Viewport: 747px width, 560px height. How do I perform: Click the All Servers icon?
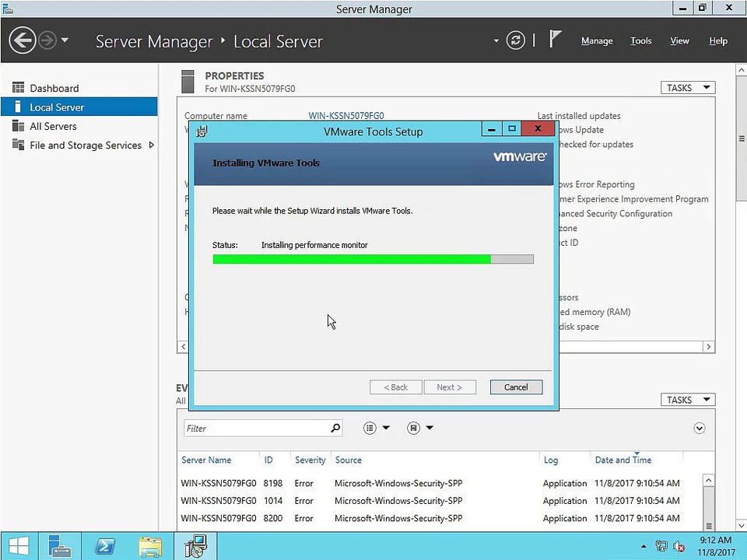pos(18,126)
